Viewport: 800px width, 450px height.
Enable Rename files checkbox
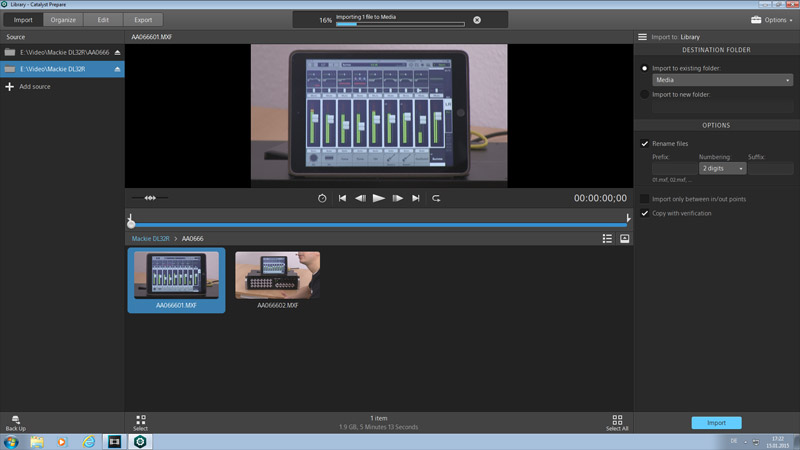(x=645, y=144)
